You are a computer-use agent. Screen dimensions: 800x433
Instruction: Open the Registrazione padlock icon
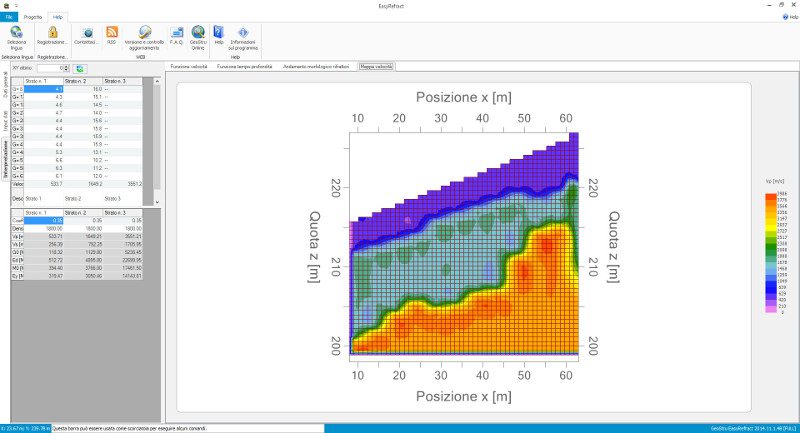[52, 33]
